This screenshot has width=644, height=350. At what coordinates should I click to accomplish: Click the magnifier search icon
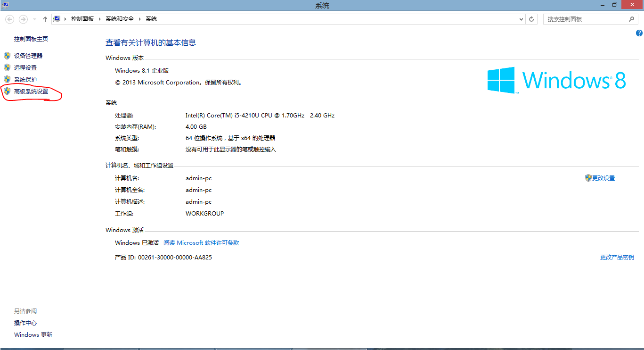[x=632, y=19]
